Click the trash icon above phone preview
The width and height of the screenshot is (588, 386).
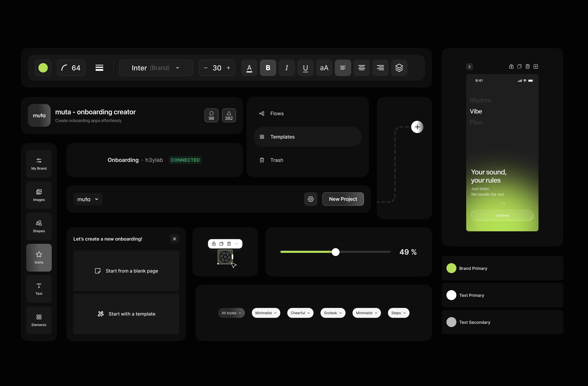pos(528,67)
